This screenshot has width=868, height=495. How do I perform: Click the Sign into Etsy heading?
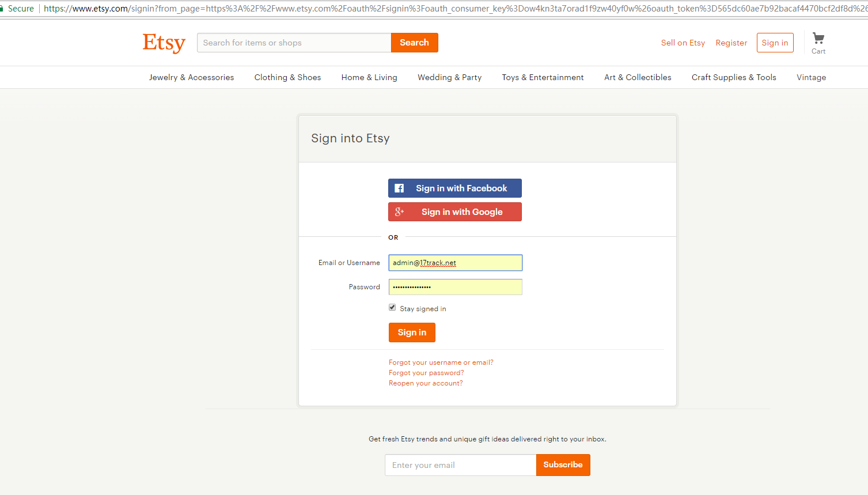pos(350,138)
